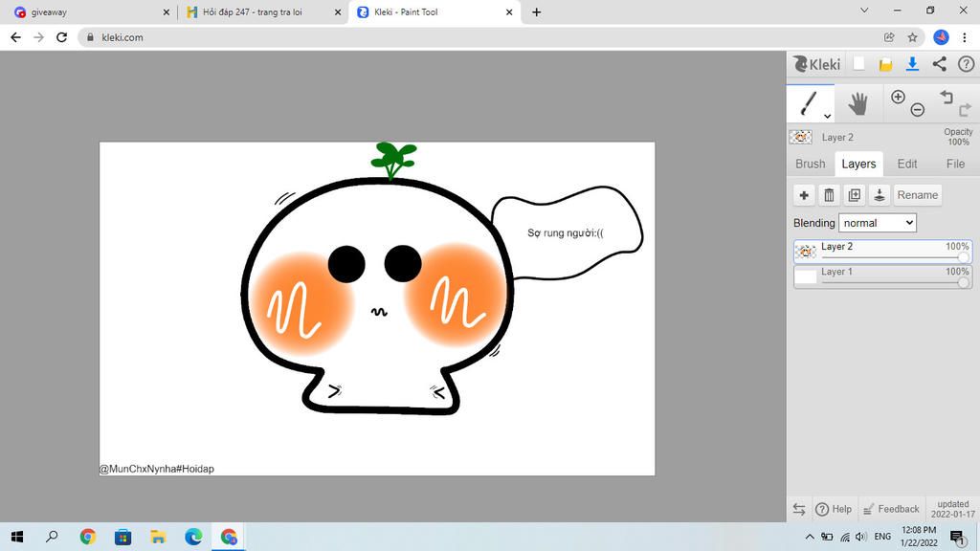Click the download save image icon
The width and height of the screenshot is (980, 551).
click(912, 64)
